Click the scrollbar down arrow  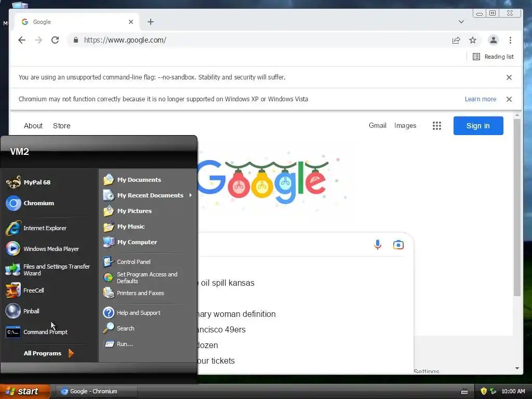pos(517,368)
